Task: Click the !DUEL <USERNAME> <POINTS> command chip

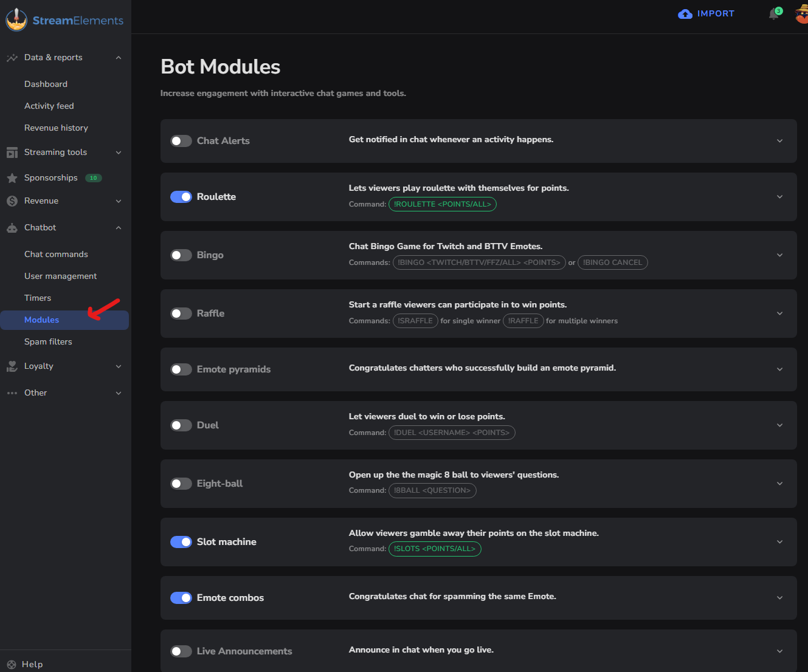Action: 452,433
